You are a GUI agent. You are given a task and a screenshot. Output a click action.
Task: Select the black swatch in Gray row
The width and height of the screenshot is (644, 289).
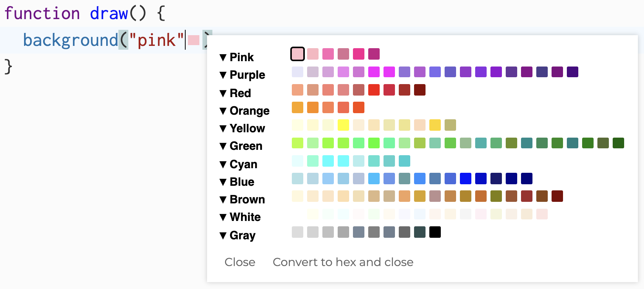click(435, 232)
